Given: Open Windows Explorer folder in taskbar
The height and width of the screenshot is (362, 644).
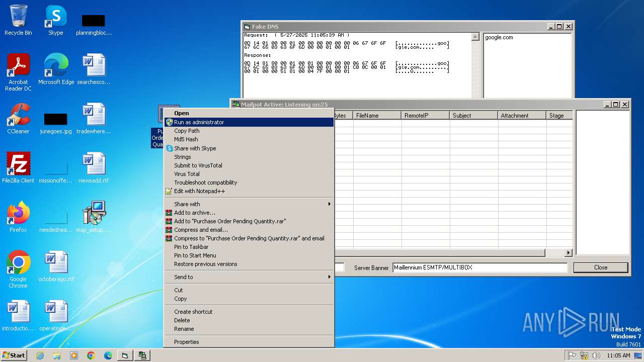Looking at the screenshot, I should point(57,355).
